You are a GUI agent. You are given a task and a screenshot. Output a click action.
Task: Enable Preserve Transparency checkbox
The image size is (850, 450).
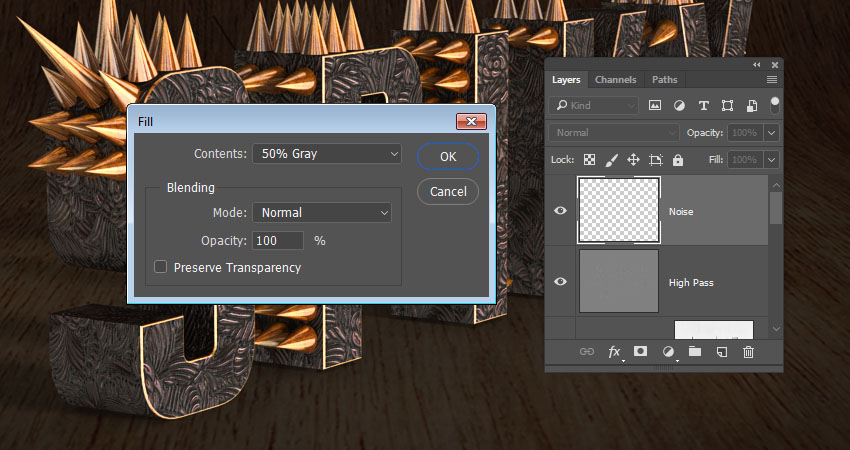(x=160, y=267)
